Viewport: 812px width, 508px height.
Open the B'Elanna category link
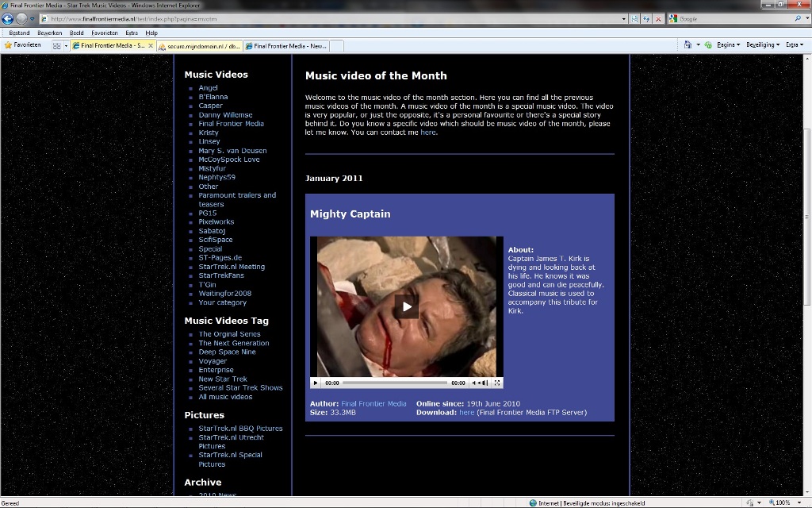tap(213, 97)
